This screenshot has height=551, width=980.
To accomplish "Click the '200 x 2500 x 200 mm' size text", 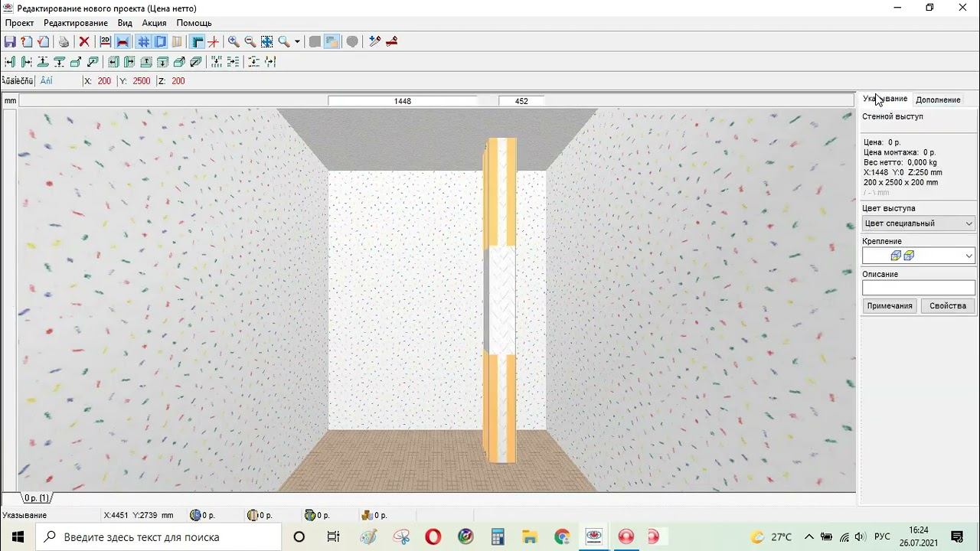I will point(900,183).
